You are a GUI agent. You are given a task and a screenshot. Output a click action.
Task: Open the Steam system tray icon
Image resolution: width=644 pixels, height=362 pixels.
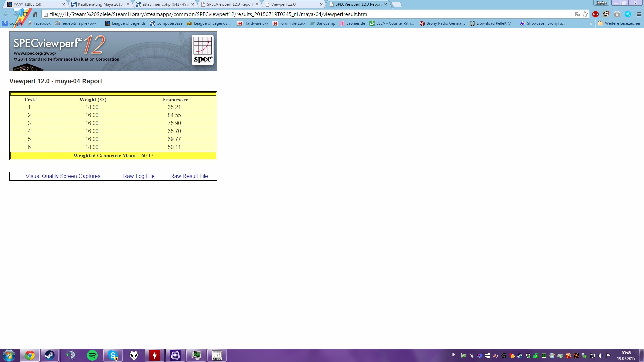(520, 356)
